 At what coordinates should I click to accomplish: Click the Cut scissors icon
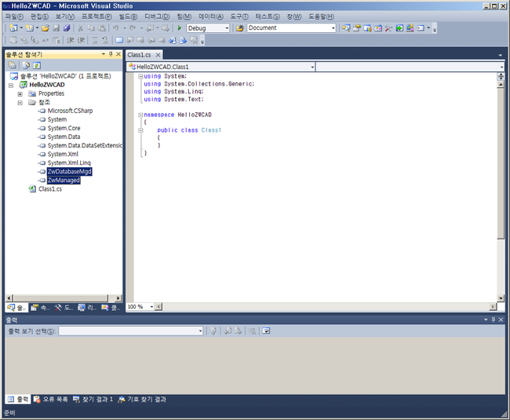click(80, 28)
